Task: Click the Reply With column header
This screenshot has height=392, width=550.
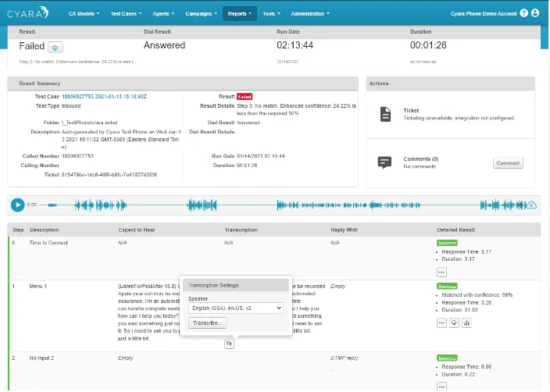Action: tap(344, 230)
